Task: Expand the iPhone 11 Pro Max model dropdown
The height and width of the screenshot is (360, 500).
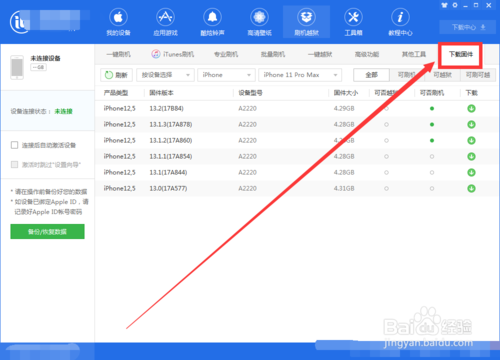Action: point(300,75)
